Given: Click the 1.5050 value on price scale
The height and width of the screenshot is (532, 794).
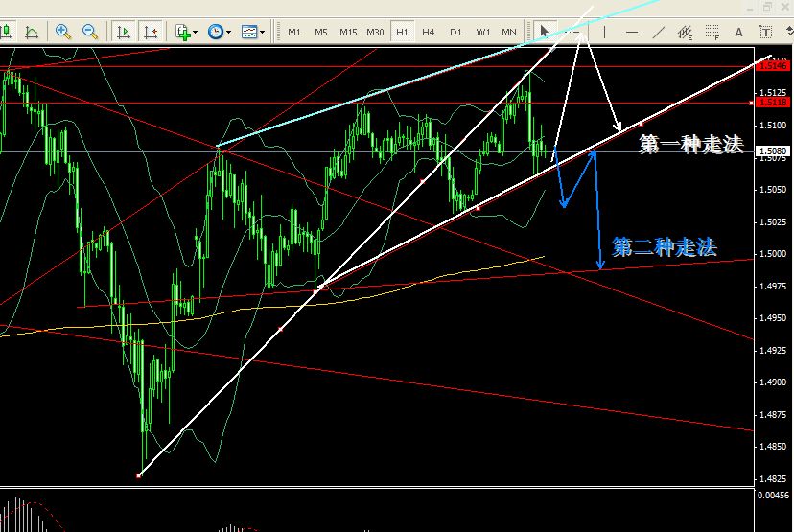Looking at the screenshot, I should [773, 189].
